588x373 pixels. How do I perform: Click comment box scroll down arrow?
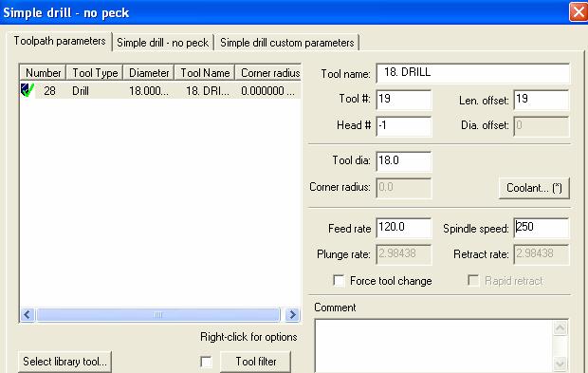click(x=560, y=364)
